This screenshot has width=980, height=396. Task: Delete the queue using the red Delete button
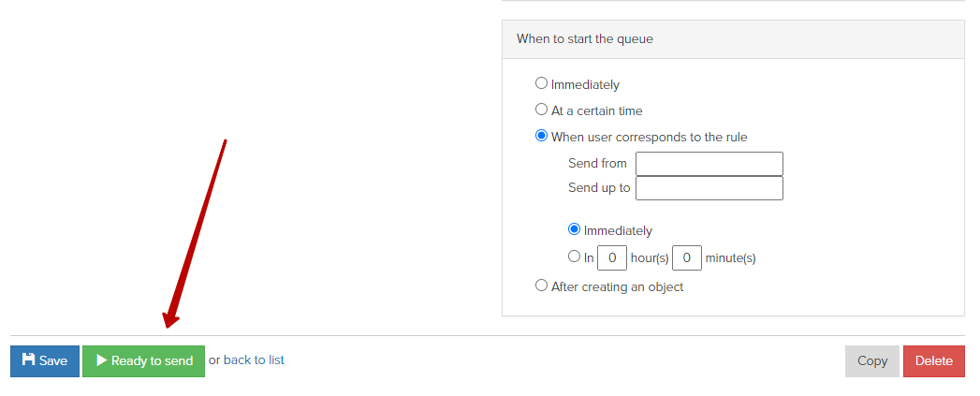(934, 361)
